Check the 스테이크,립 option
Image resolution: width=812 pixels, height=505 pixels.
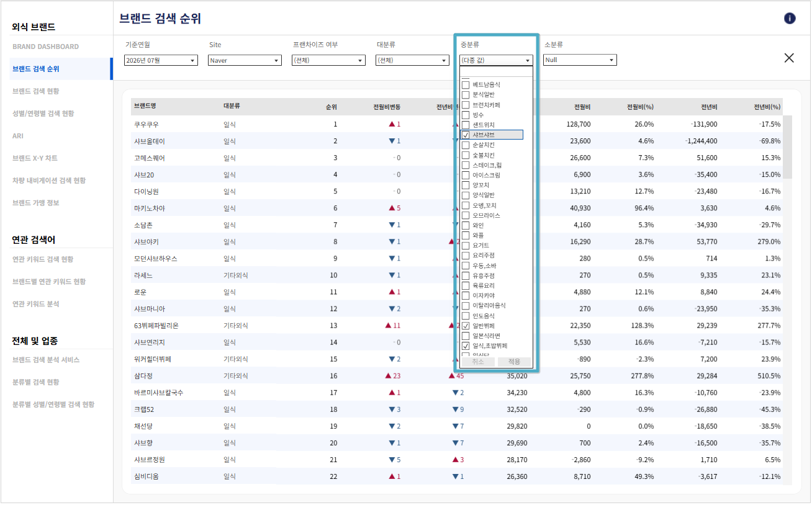click(466, 165)
